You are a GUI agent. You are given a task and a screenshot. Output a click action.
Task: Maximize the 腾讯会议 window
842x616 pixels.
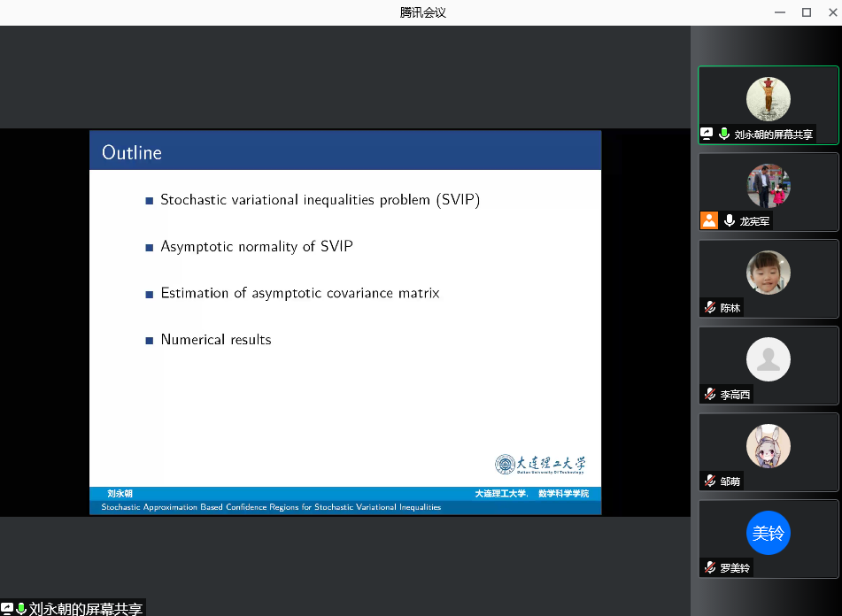pos(806,12)
